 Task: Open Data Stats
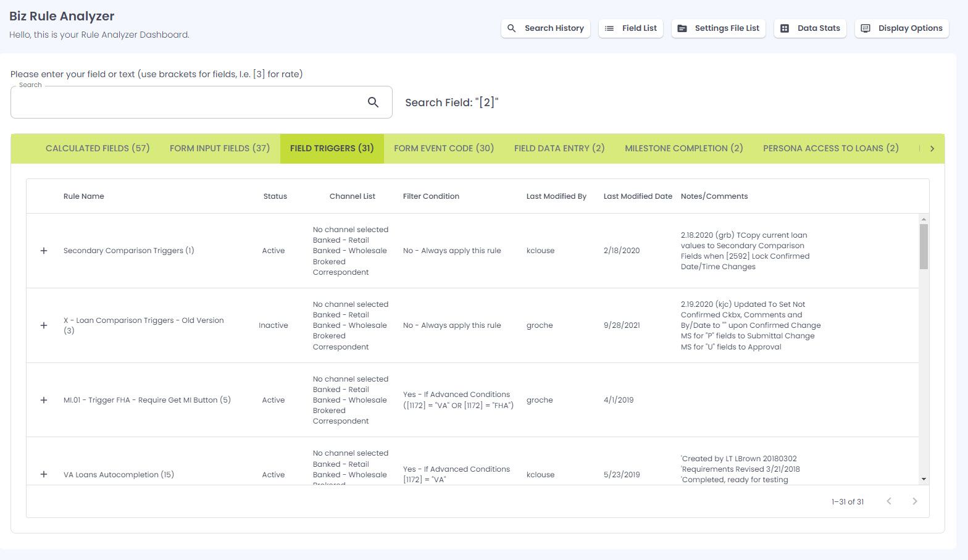tap(810, 28)
